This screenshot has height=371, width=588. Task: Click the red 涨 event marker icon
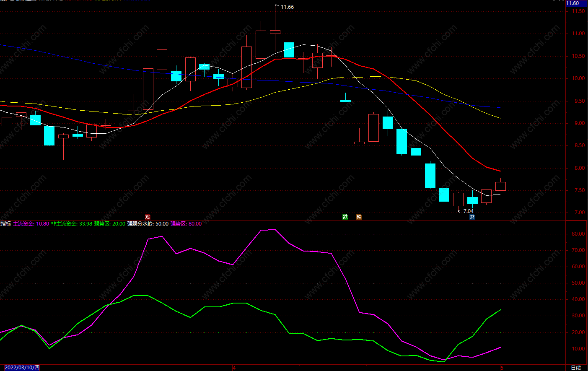tap(148, 217)
